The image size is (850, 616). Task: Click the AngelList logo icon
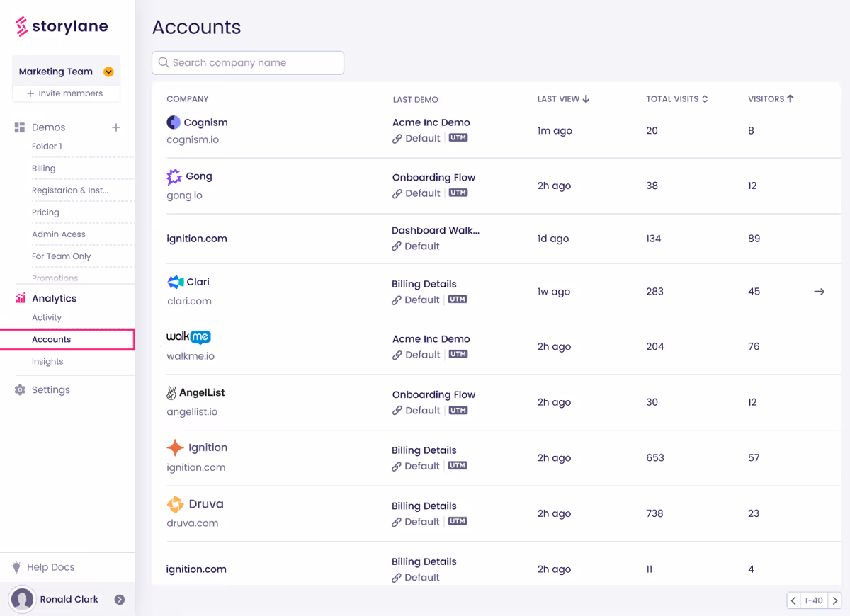(171, 393)
